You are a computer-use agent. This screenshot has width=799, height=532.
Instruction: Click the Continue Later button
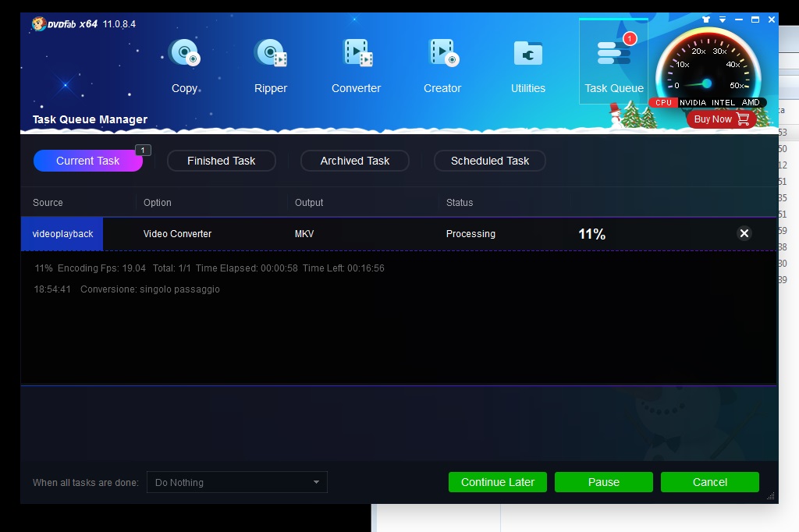click(497, 482)
